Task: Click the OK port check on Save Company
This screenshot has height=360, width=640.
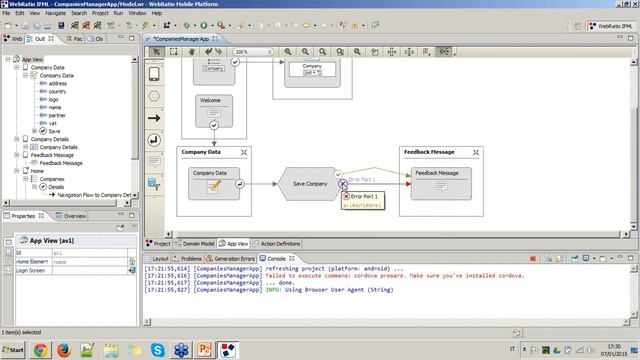Action: pos(338,174)
